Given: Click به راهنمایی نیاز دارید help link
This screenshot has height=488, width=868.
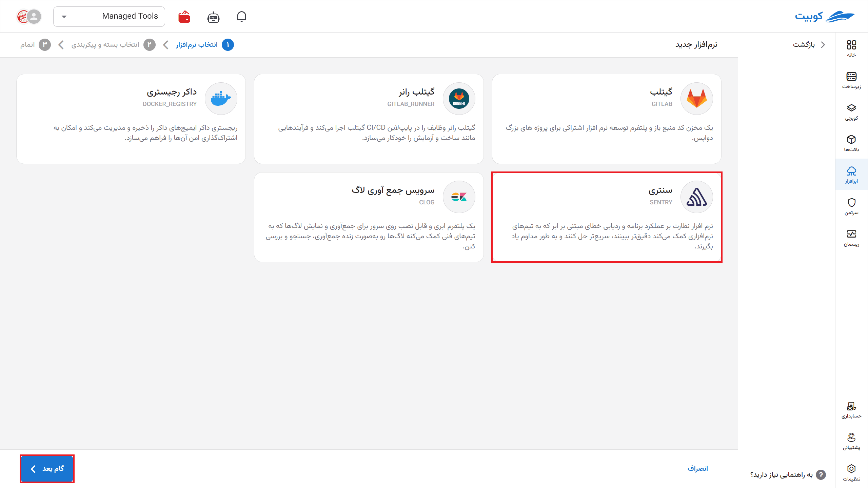Looking at the screenshot, I should point(782,475).
